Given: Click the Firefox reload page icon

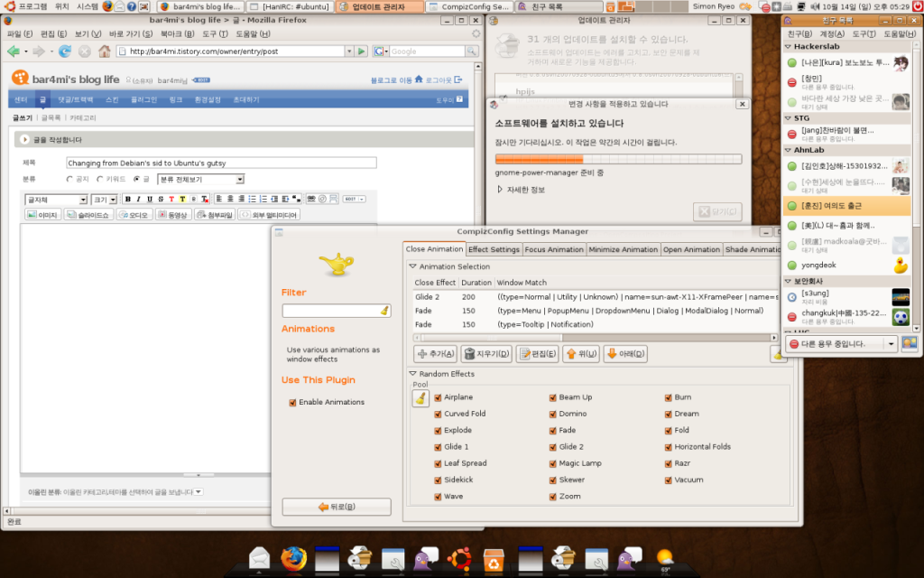Looking at the screenshot, I should point(65,51).
